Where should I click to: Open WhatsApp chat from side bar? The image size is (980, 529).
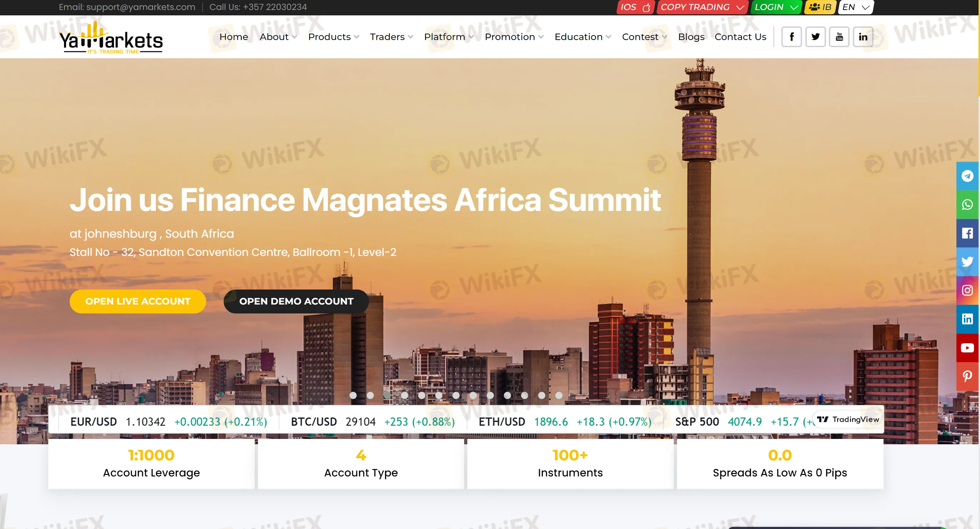pos(967,205)
